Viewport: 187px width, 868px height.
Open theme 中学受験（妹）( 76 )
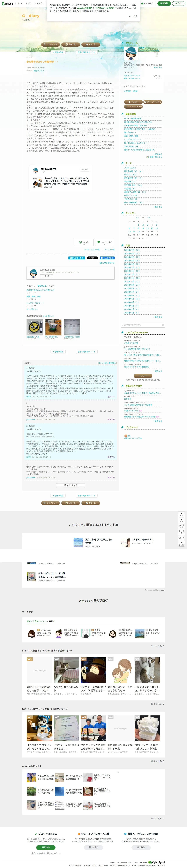pyautogui.click(x=133, y=185)
